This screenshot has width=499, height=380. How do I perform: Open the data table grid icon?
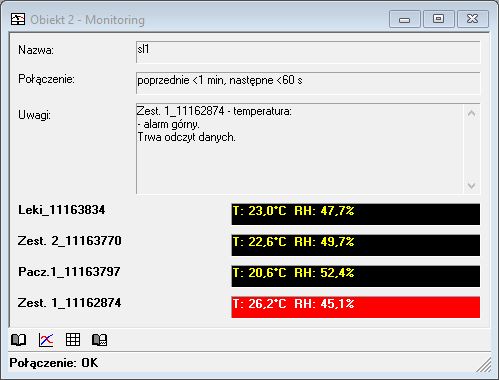73,340
